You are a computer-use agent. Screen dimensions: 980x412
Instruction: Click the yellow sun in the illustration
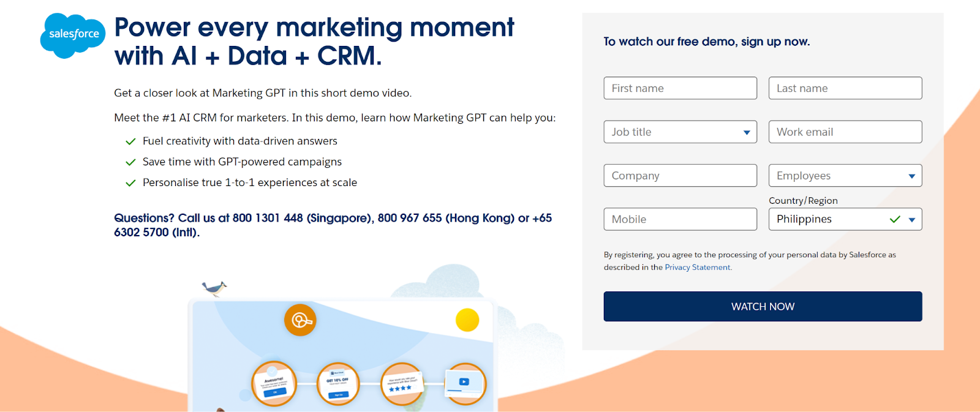467,320
